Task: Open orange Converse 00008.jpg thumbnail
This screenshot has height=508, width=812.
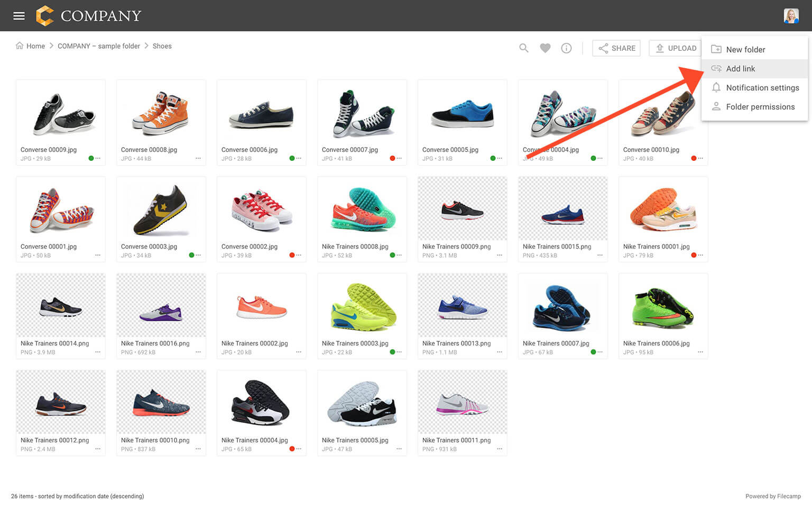Action: coord(161,112)
